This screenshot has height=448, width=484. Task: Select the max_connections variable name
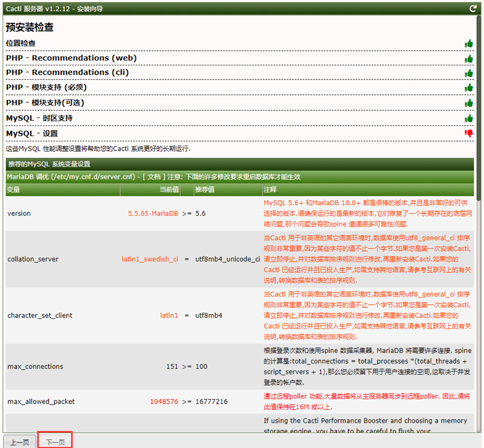pos(35,367)
